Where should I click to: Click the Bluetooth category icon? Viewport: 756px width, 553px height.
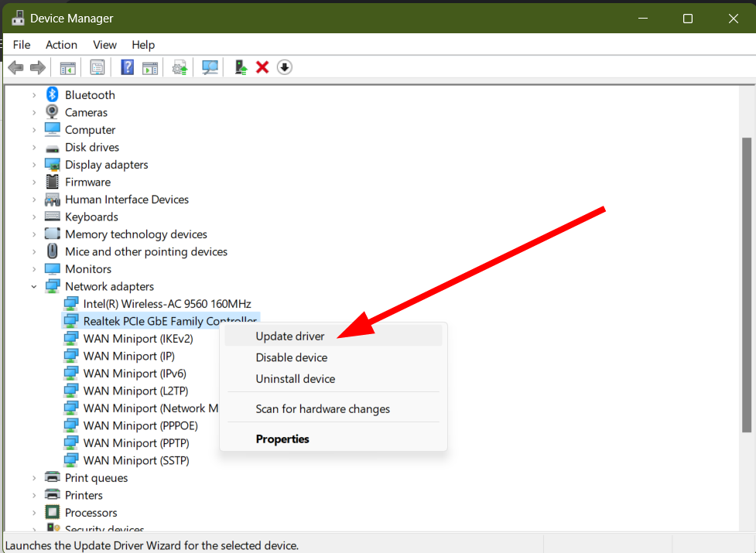52,94
